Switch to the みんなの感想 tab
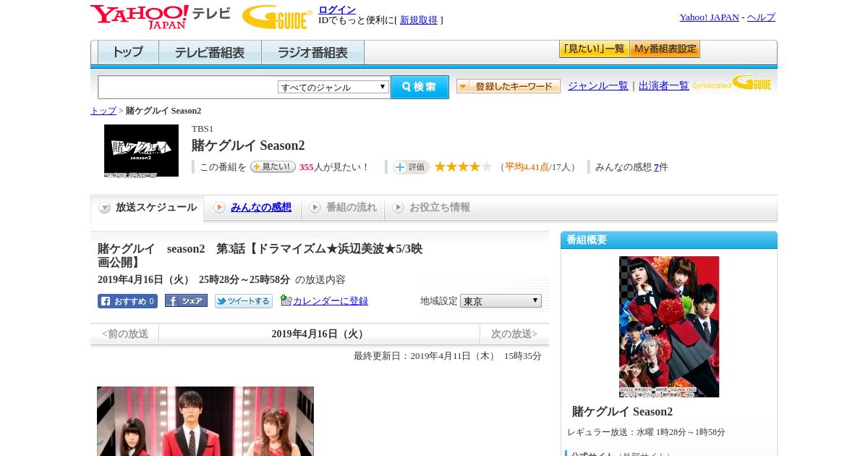This screenshot has width=868, height=456. 261,208
